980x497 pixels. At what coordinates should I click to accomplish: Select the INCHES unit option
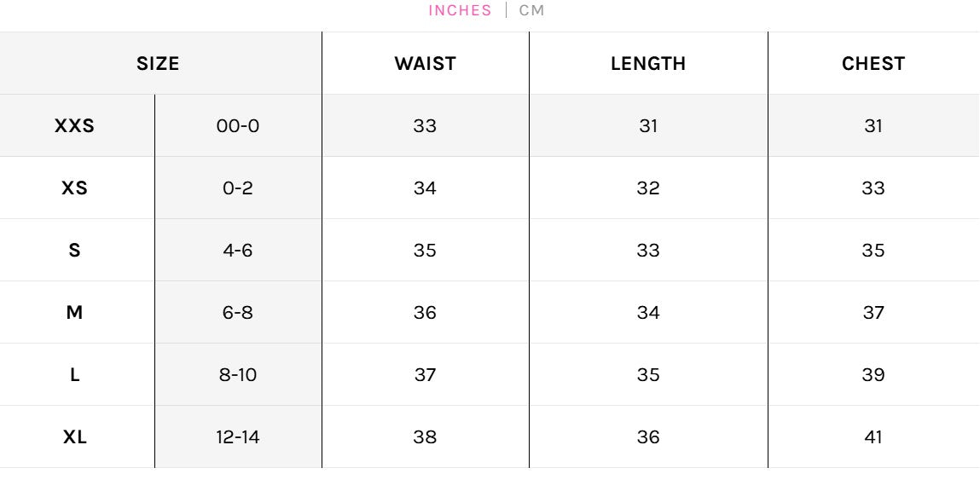[460, 11]
